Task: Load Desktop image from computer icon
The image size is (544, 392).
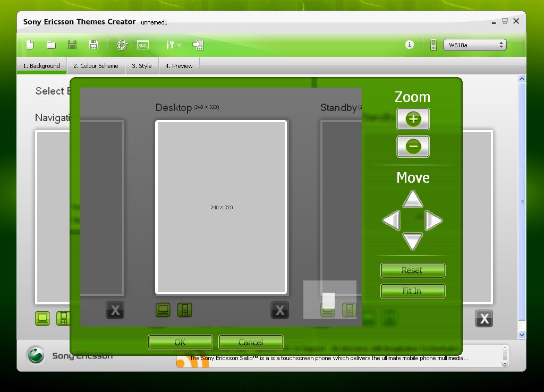Action: (163, 310)
